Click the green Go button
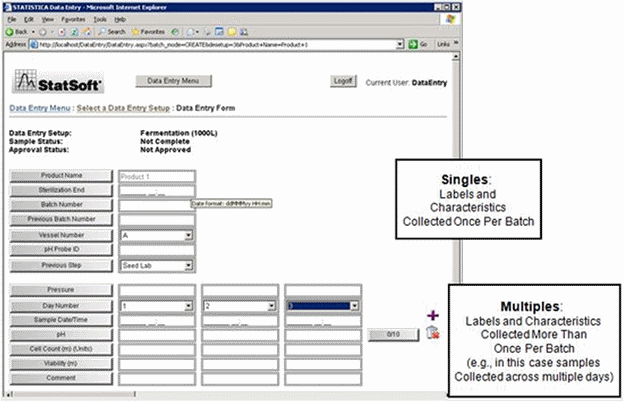624x402 pixels. [x=418, y=44]
